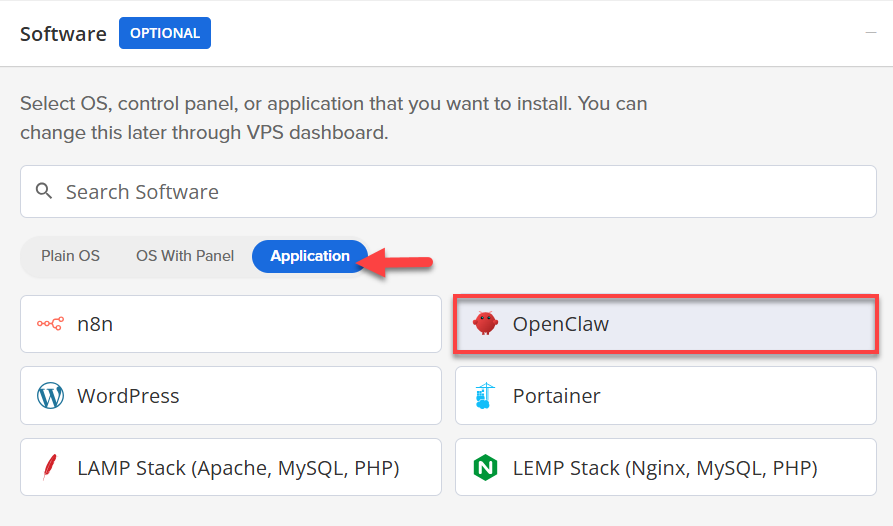Select the Application tab

tap(310, 256)
